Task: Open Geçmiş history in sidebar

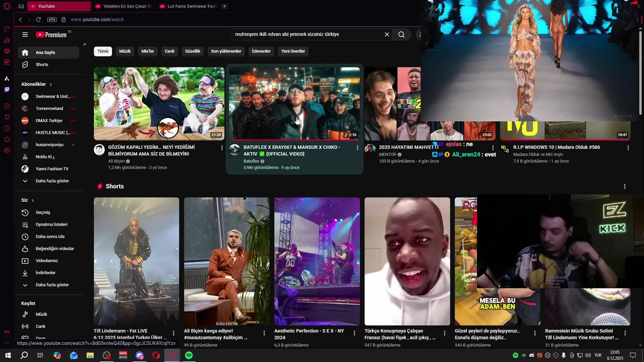Action: [x=48, y=212]
